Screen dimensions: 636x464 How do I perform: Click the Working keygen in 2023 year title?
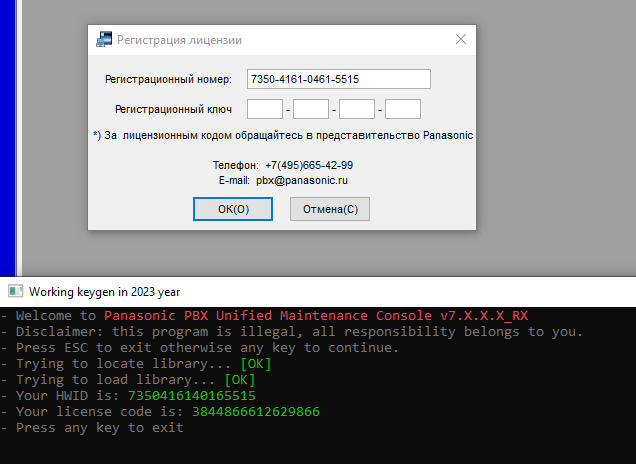click(x=104, y=292)
